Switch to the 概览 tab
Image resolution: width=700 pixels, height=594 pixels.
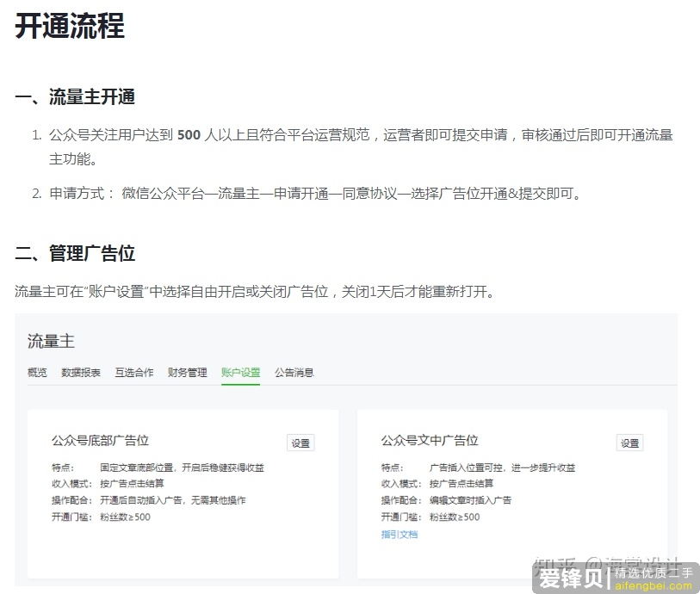[37, 373]
